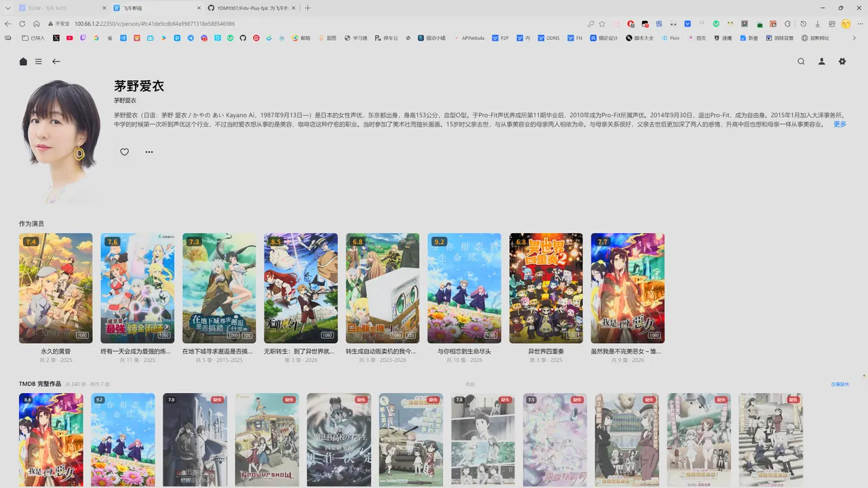868x488 pixels.
Task: Open the 消除背景 bookmark
Action: click(778, 38)
